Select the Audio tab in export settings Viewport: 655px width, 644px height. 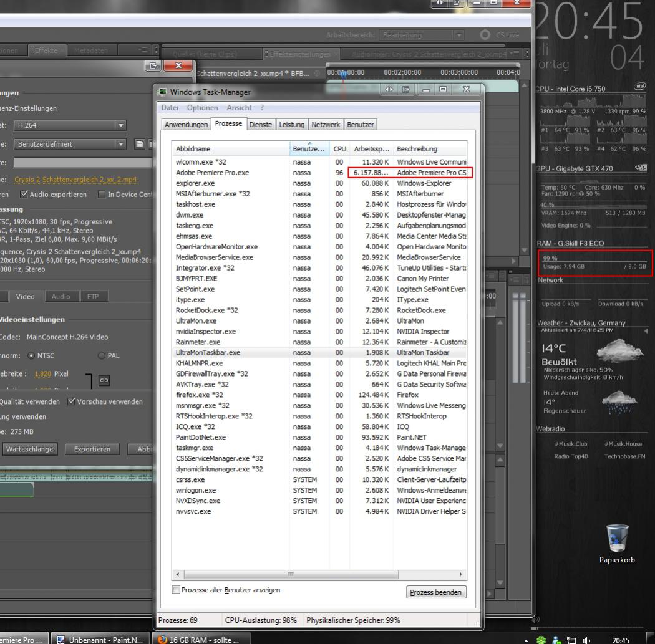coord(61,296)
